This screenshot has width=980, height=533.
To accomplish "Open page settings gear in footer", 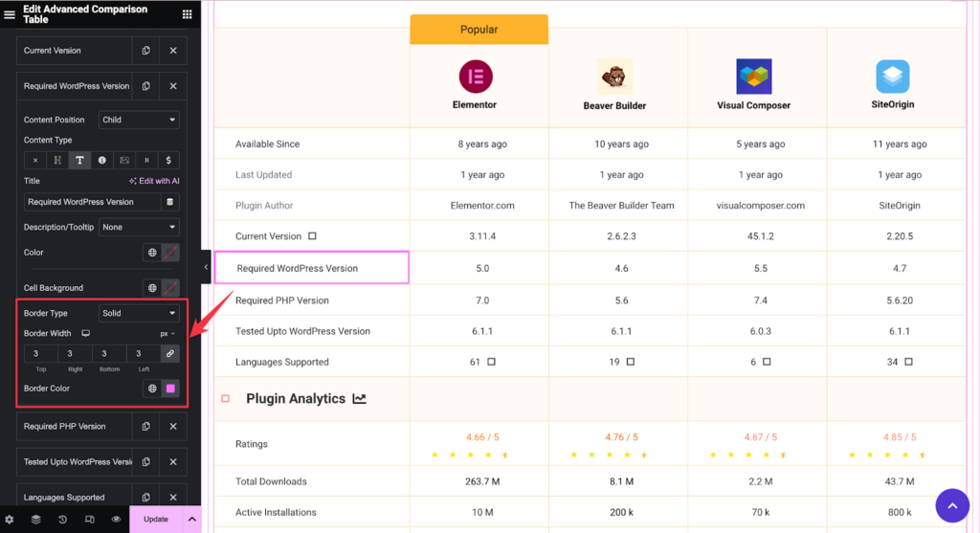I will pos(10,520).
